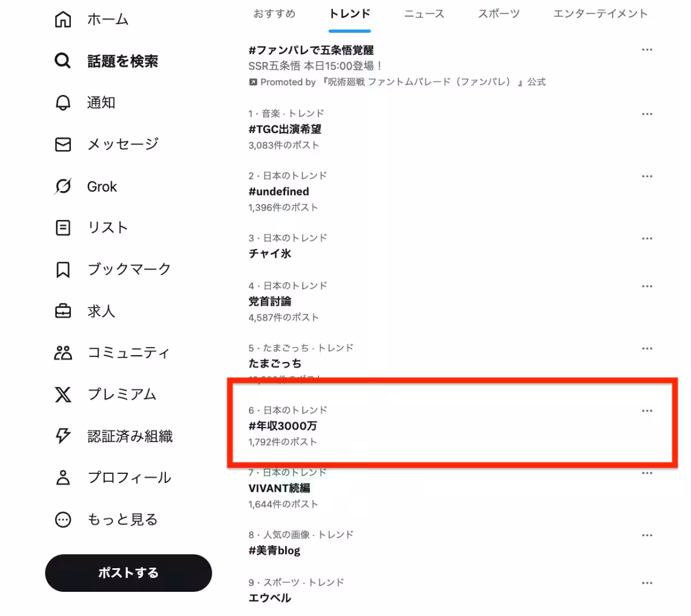Select the 話題を検索 magnifier icon
Image resolution: width=691 pixels, height=616 pixels.
pyautogui.click(x=62, y=61)
